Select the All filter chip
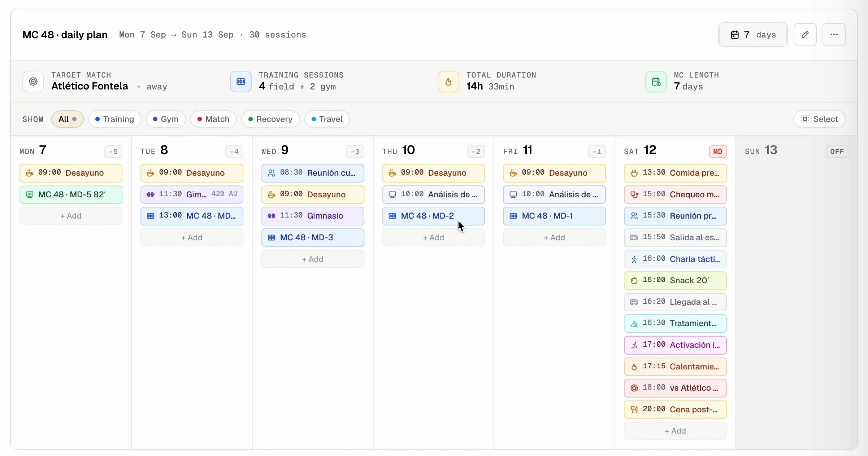 pyautogui.click(x=68, y=119)
